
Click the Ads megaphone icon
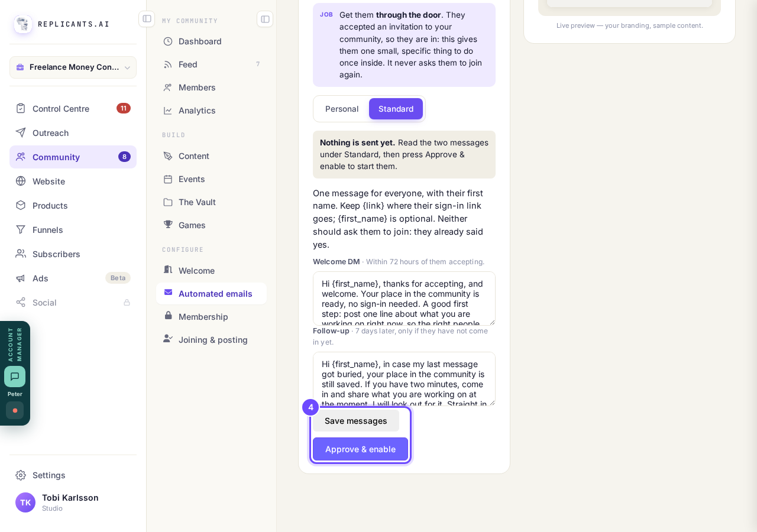(x=21, y=278)
